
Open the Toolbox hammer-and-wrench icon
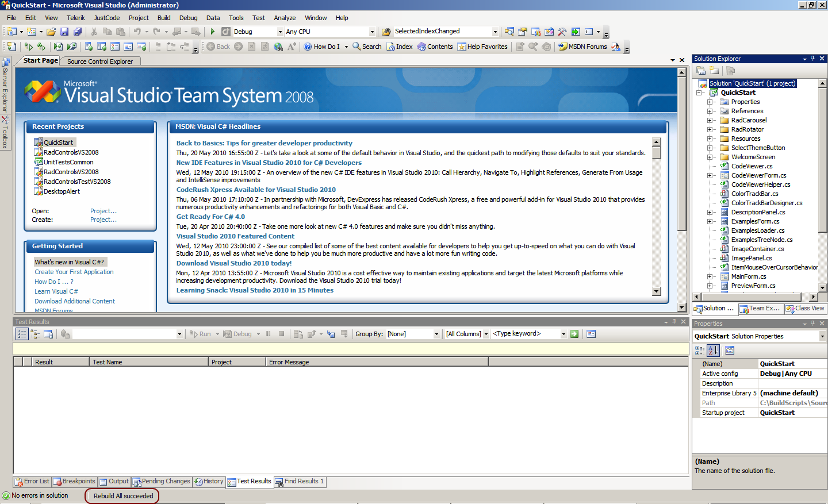point(562,32)
